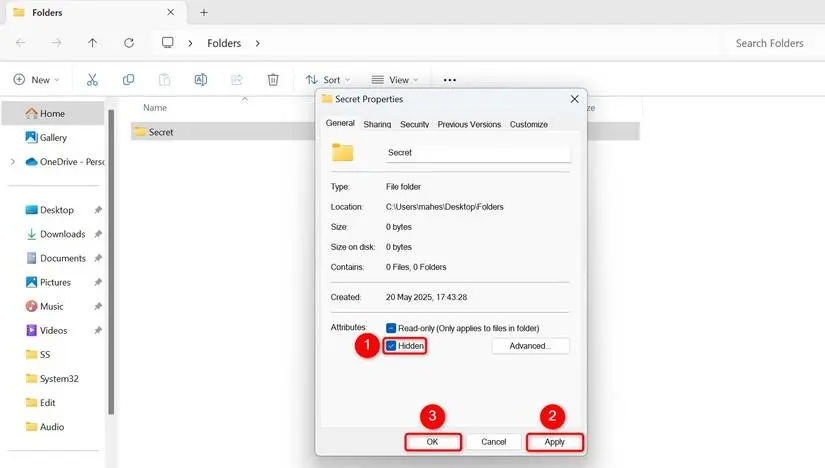The height and width of the screenshot is (468, 825).
Task: Close the Folders tab
Action: point(170,12)
